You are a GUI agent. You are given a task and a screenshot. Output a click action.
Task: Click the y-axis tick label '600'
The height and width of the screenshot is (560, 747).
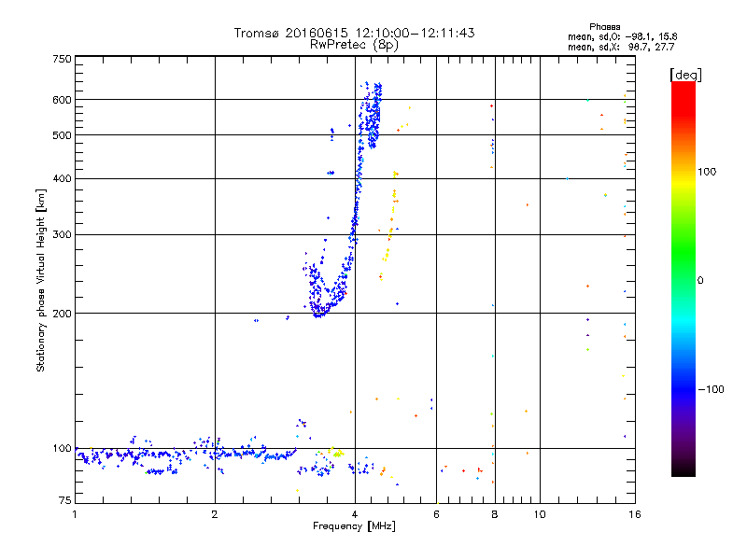pyautogui.click(x=63, y=100)
